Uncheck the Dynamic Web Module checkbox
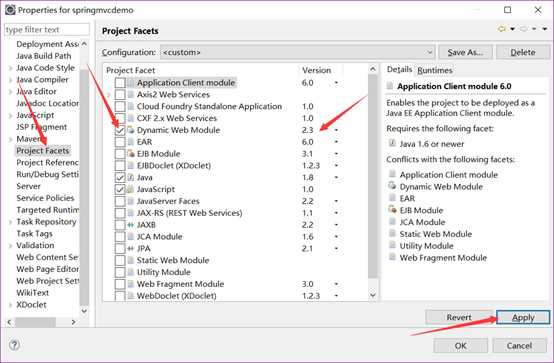 pos(120,130)
